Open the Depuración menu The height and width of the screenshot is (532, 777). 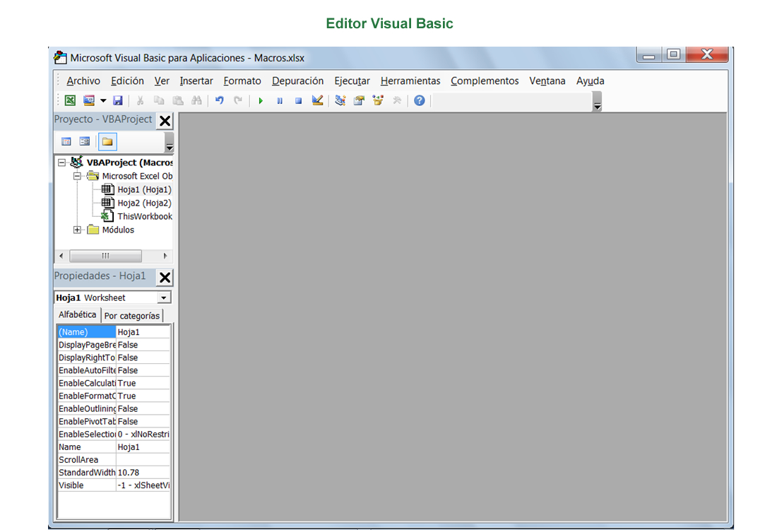298,81
